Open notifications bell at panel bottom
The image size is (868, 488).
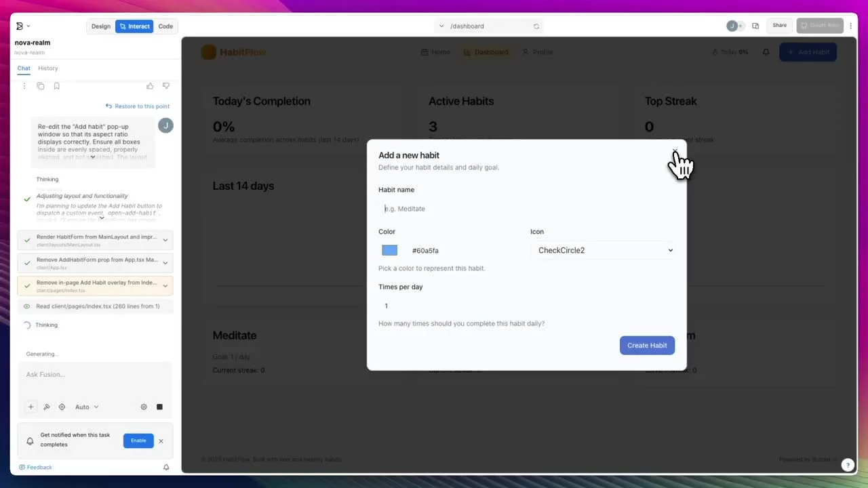[x=166, y=467]
